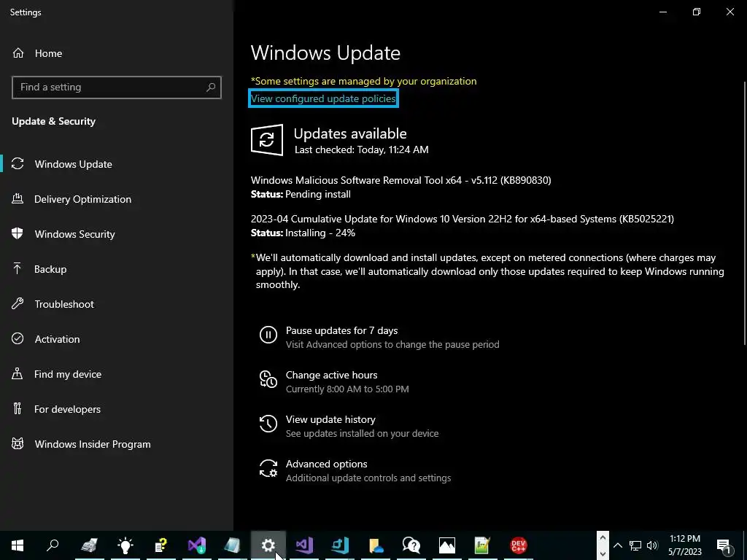Image resolution: width=747 pixels, height=560 pixels.
Task: Click the large Updates available sync icon
Action: (x=267, y=139)
